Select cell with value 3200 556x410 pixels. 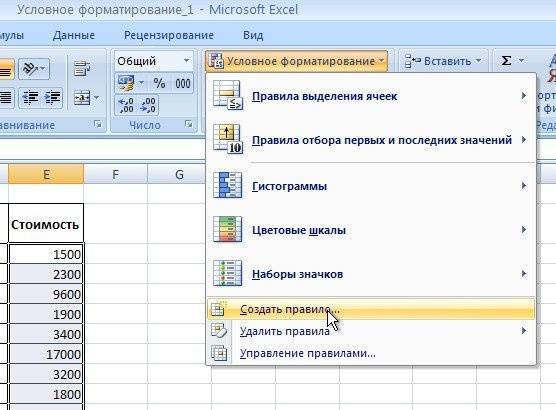coord(46,374)
